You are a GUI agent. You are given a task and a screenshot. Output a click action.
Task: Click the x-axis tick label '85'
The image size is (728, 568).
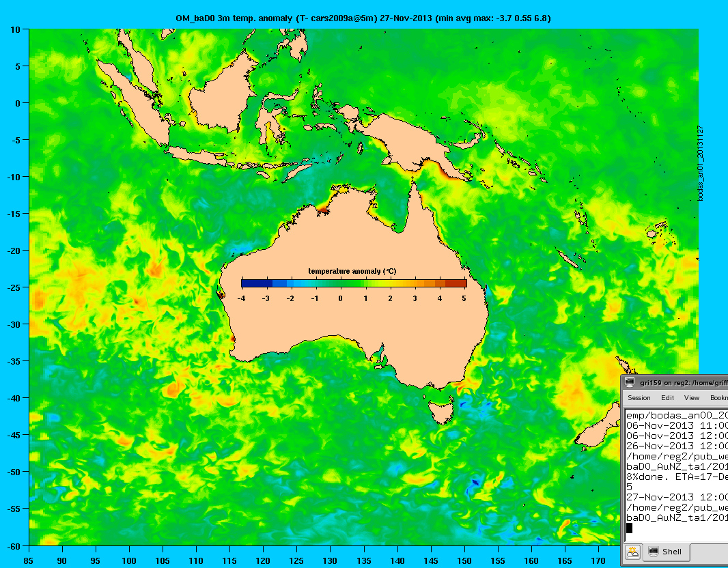28,560
